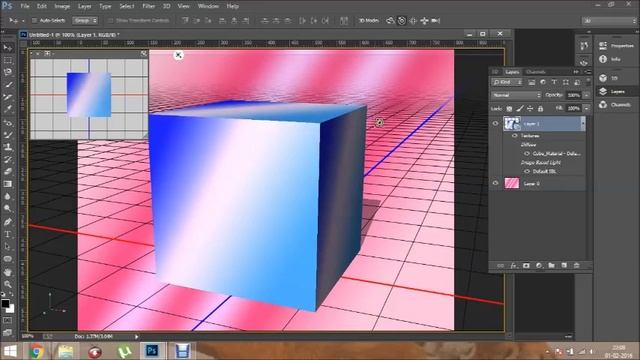Screen dimensions: 640x360
Task: Select the Gradient tool
Action: point(7,184)
